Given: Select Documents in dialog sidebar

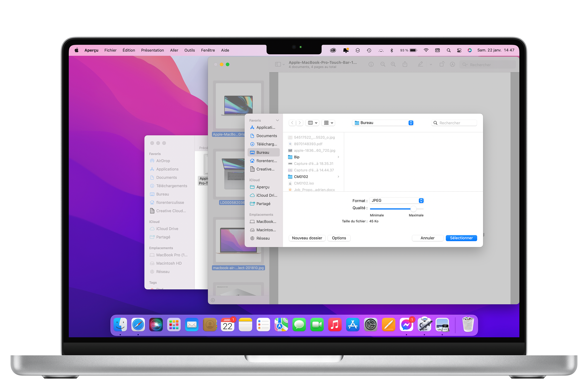Looking at the screenshot, I should click(264, 136).
